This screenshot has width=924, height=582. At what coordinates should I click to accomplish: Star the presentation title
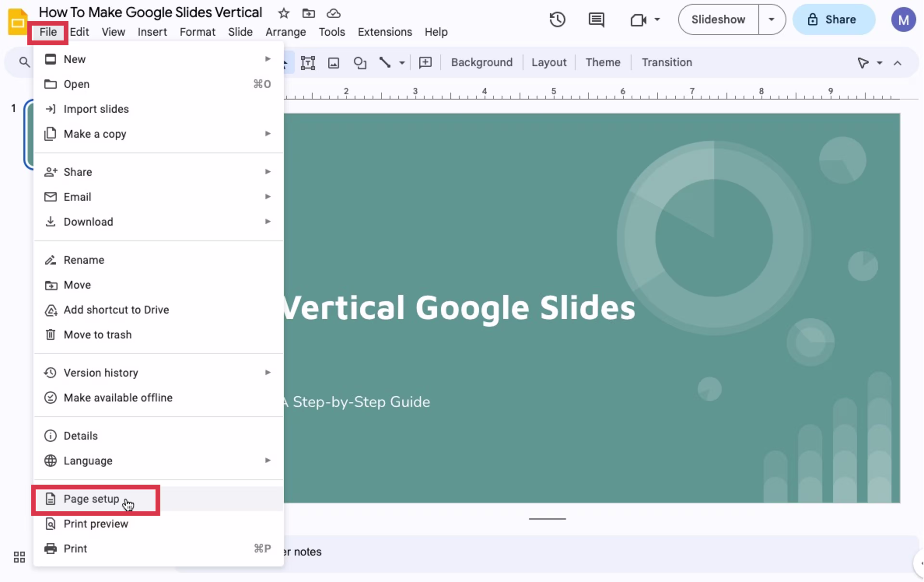tap(283, 13)
